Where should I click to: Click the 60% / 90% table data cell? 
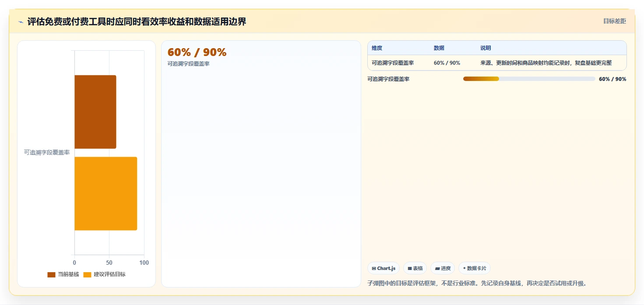[447, 63]
